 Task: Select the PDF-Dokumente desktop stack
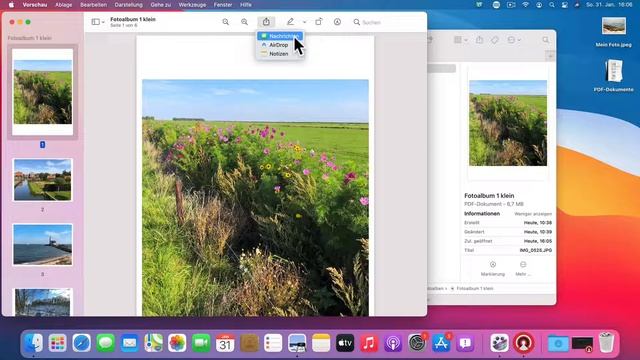[613, 76]
